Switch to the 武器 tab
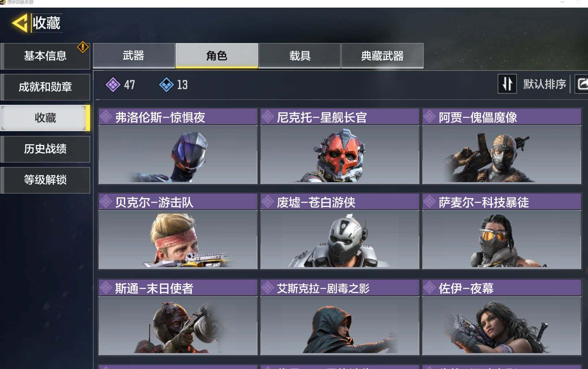 (134, 56)
